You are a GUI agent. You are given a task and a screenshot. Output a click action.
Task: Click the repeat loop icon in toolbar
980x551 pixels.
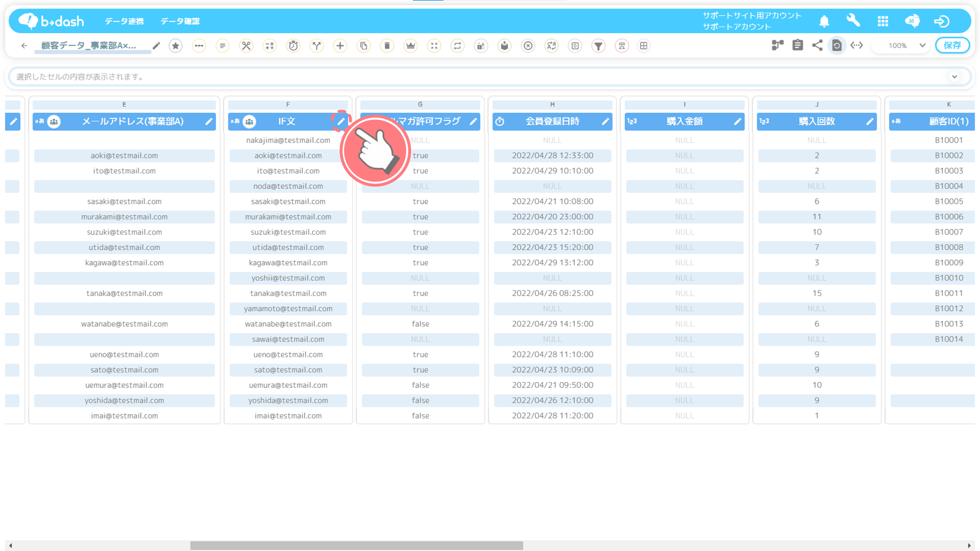[458, 46]
